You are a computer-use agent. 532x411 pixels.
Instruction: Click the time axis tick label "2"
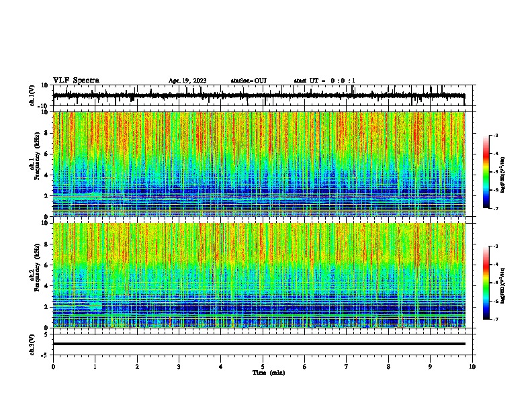click(x=137, y=367)
